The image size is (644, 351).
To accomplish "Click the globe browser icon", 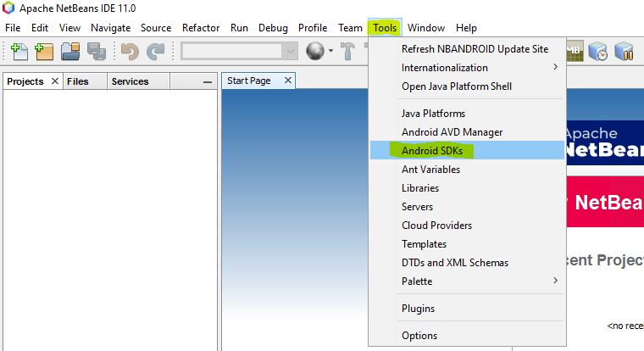I will click(x=315, y=51).
